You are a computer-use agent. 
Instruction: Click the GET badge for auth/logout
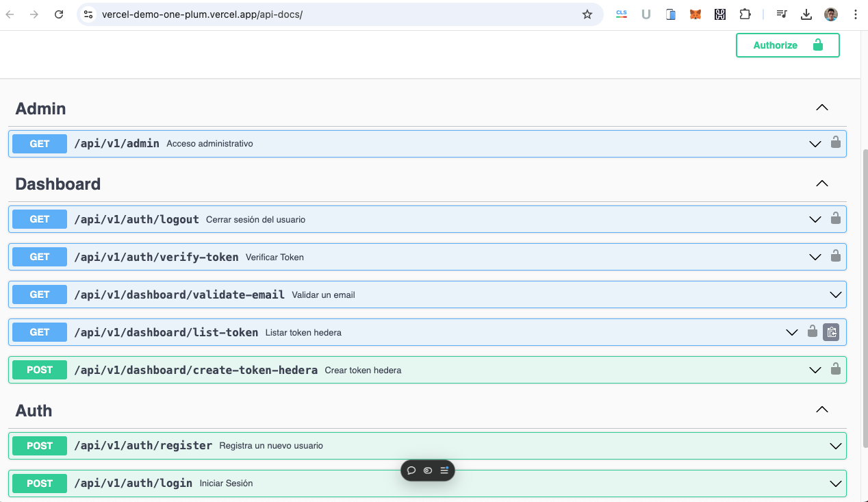[40, 219]
